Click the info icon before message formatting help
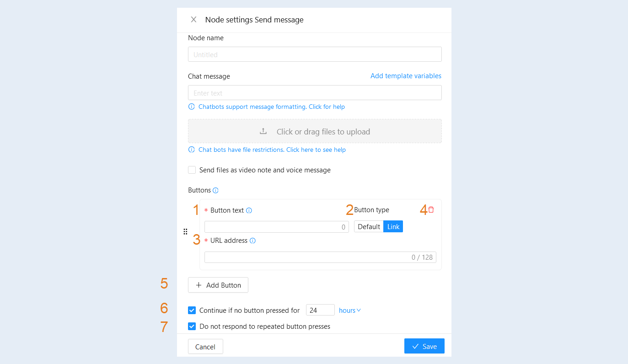Viewport: 628px width, 364px height. pyautogui.click(x=192, y=107)
